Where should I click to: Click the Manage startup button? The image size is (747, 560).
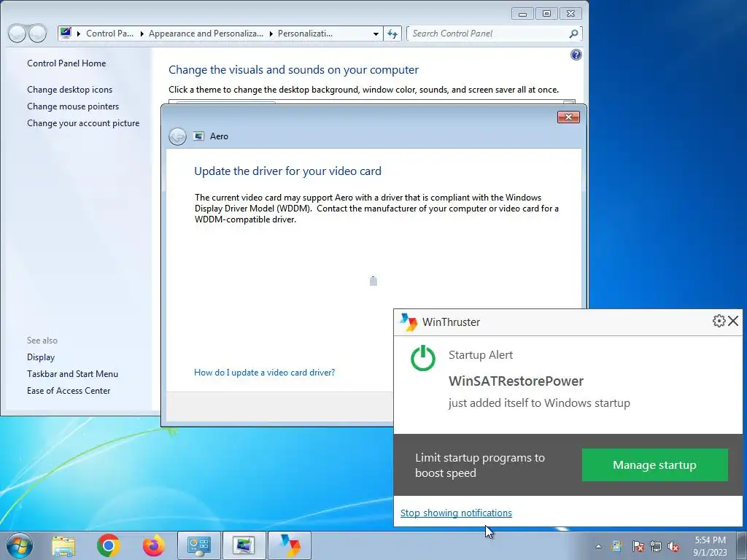(654, 464)
